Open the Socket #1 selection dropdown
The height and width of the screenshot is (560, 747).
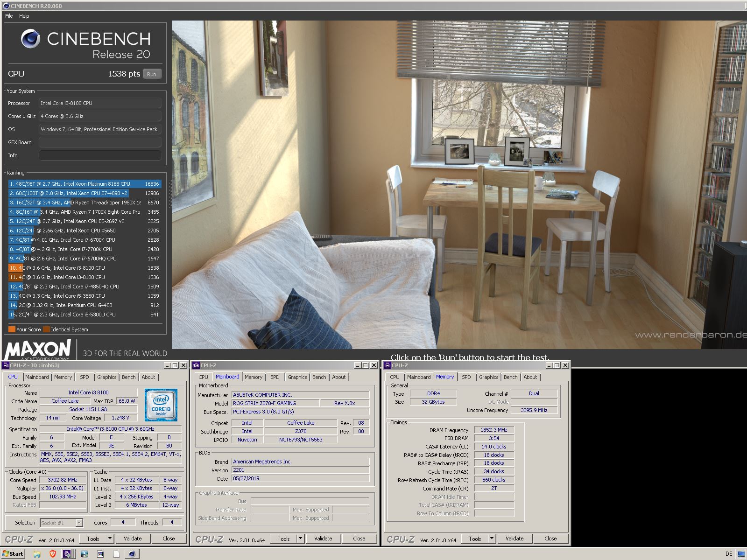click(61, 523)
